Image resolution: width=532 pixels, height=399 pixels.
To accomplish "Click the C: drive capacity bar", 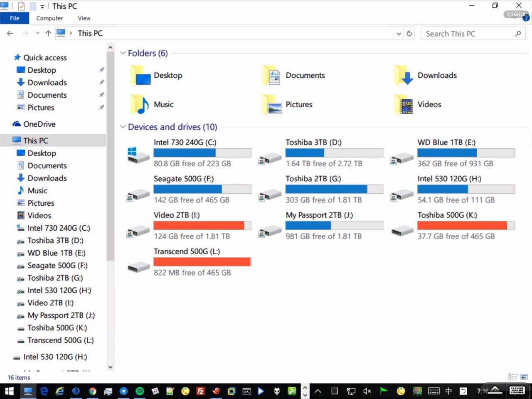I will [202, 153].
